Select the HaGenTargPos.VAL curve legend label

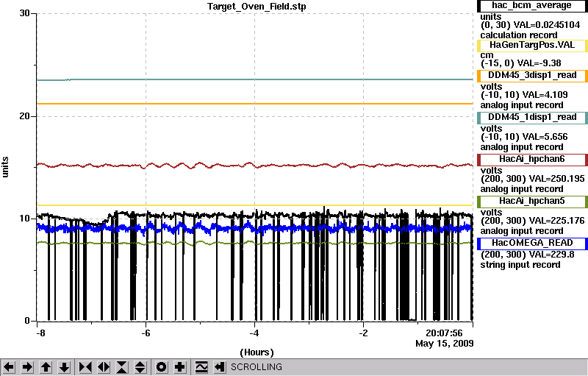pyautogui.click(x=532, y=46)
